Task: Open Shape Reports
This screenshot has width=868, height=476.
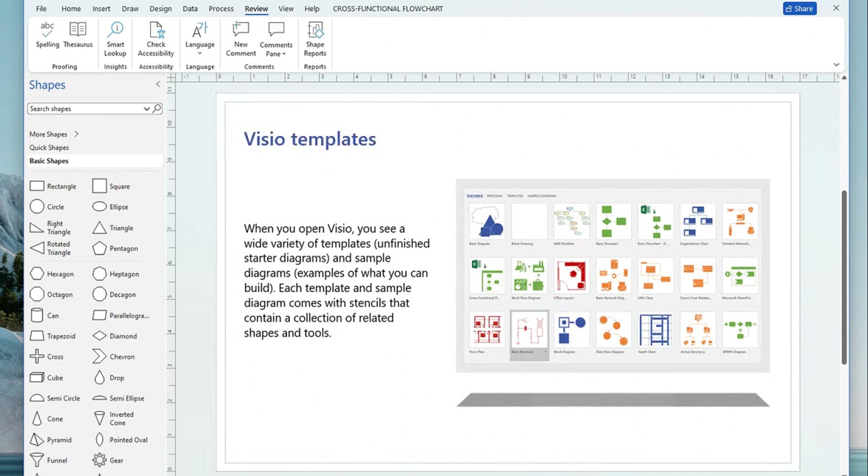Action: 315,39
